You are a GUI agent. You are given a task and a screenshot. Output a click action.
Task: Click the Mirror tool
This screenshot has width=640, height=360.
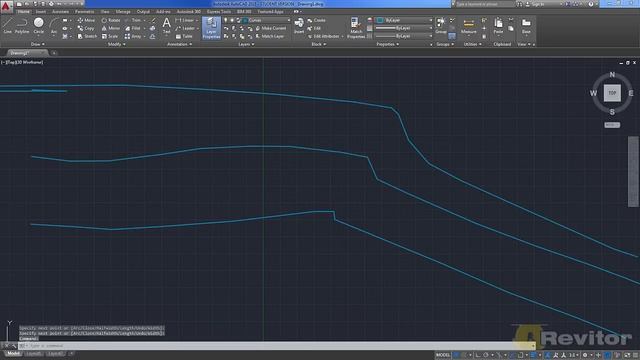(x=111, y=28)
